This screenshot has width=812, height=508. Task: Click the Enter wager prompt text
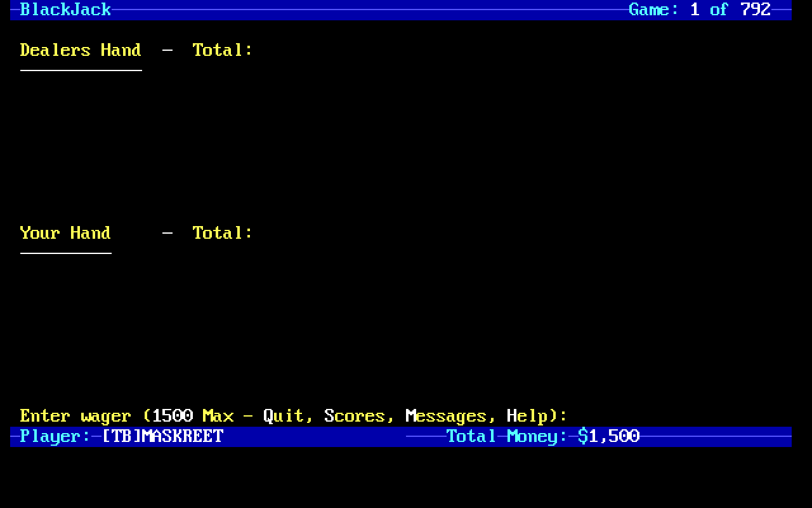75,416
